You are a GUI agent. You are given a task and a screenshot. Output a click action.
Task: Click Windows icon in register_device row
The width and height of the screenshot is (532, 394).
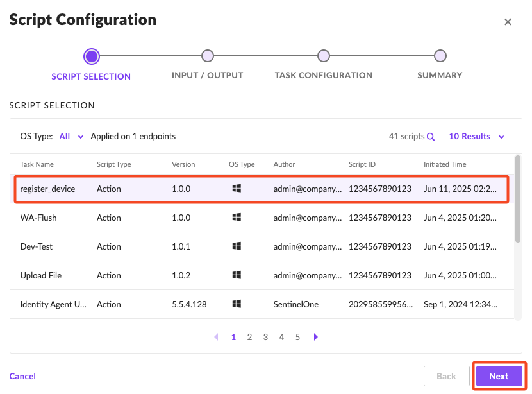pyautogui.click(x=237, y=189)
